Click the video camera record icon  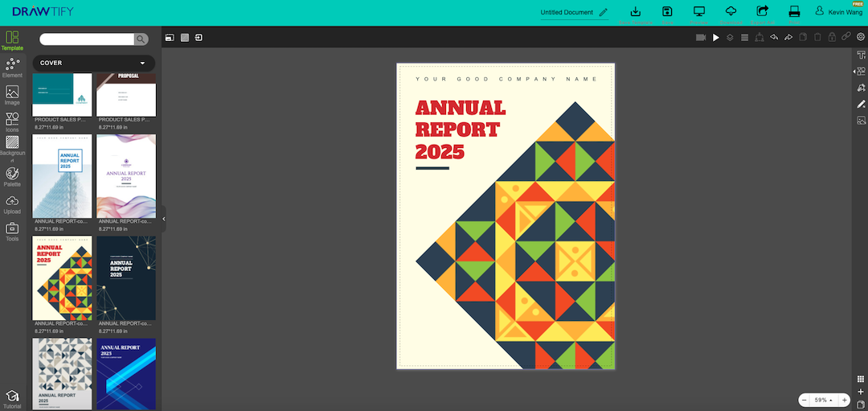pos(701,37)
